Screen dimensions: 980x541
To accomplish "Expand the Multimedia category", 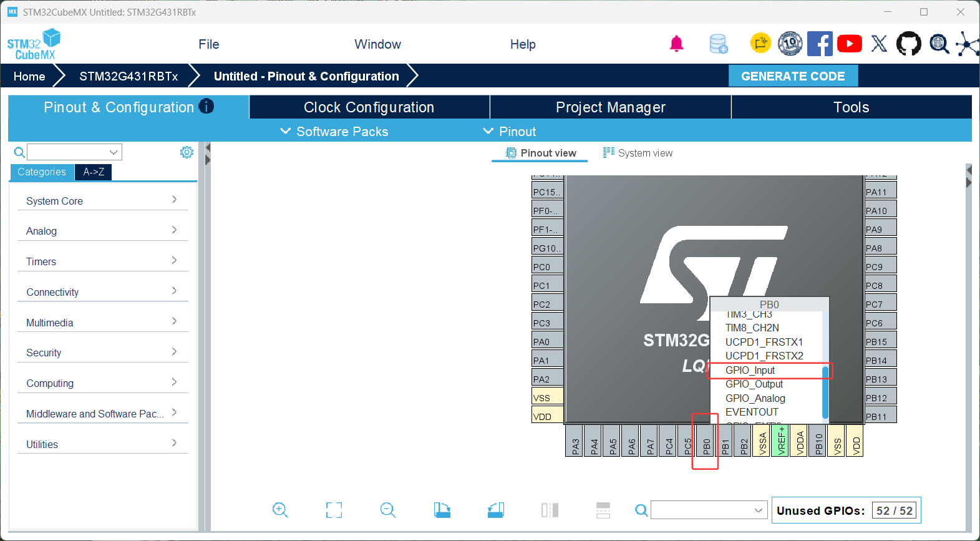I will coord(103,322).
